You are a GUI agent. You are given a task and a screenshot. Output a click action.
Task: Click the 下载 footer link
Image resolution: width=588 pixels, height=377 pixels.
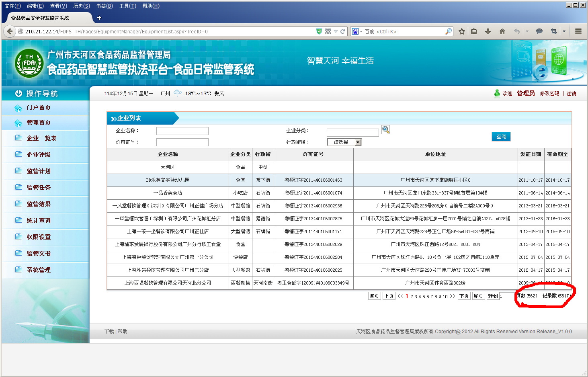(109, 332)
